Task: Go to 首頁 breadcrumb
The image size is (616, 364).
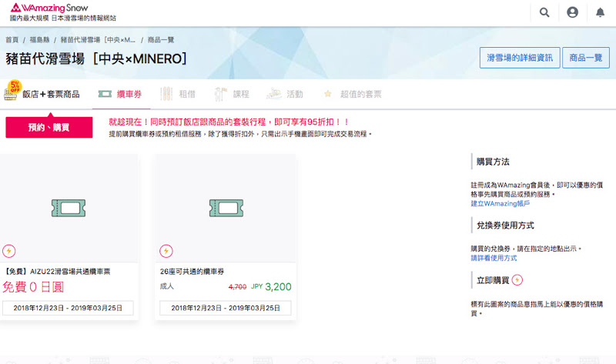Action: pyautogui.click(x=12, y=40)
